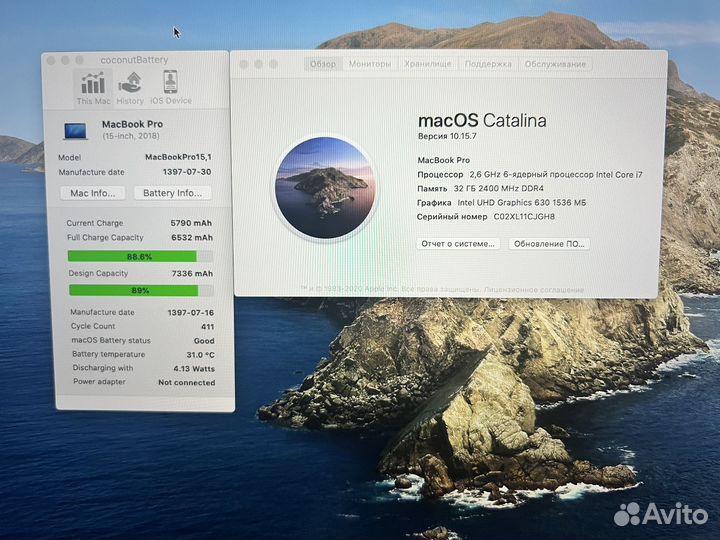Click the MacBook Pro laptop icon
The width and height of the screenshot is (720, 540).
pos(75,130)
